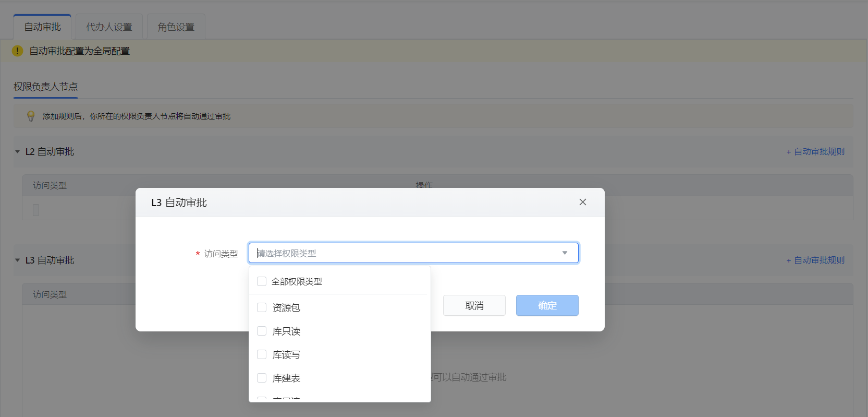Click the 自动审批配置为全局配置 notice text
868x417 pixels.
tap(79, 51)
